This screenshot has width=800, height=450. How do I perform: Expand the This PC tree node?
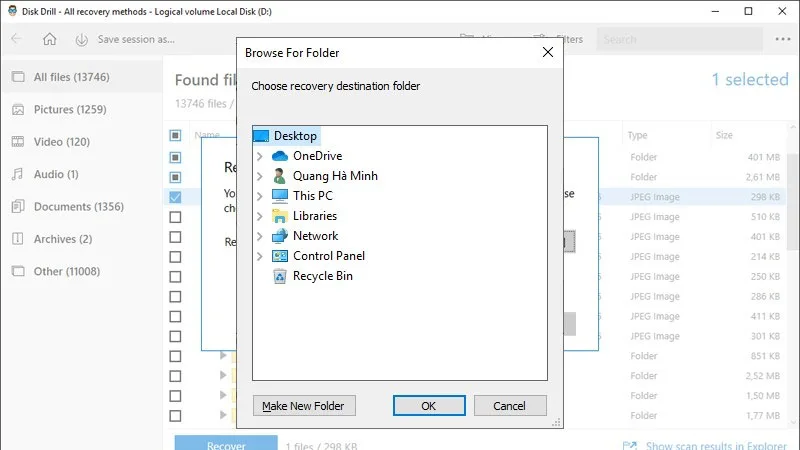pyautogui.click(x=260, y=196)
